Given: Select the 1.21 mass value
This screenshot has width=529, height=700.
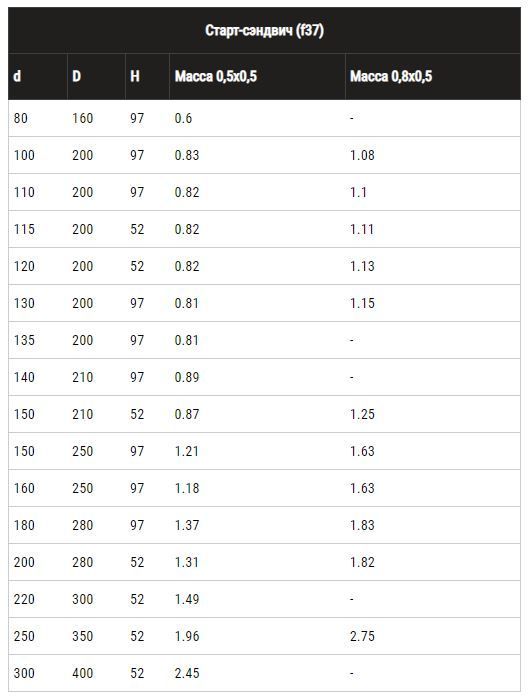Looking at the screenshot, I should coord(187,451).
